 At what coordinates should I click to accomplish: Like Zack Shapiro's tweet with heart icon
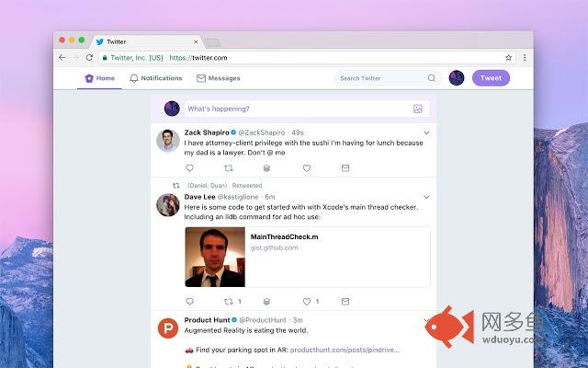(x=307, y=168)
